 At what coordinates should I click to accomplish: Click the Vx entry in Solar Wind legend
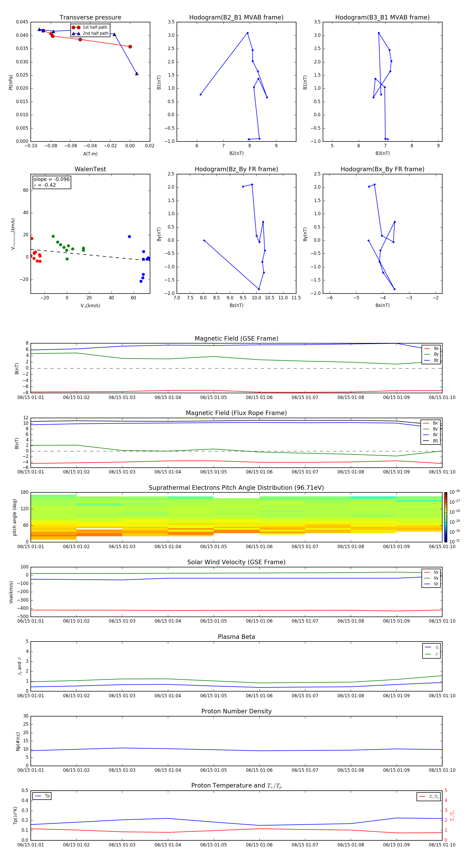431,572
